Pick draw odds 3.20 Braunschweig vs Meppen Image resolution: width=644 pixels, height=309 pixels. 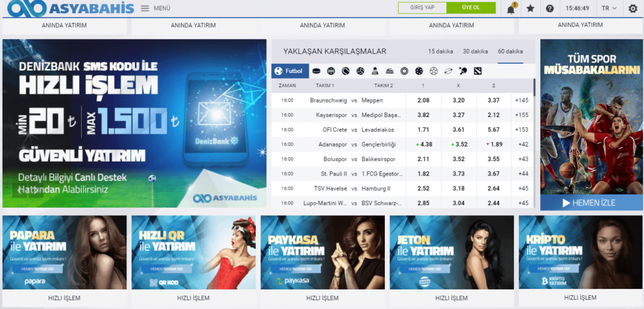[x=458, y=100]
